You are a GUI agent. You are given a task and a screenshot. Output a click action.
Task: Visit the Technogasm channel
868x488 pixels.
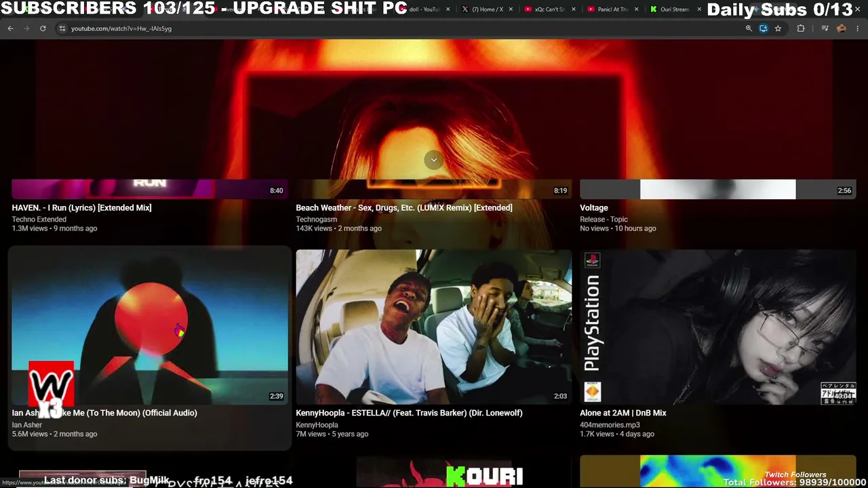click(x=316, y=219)
